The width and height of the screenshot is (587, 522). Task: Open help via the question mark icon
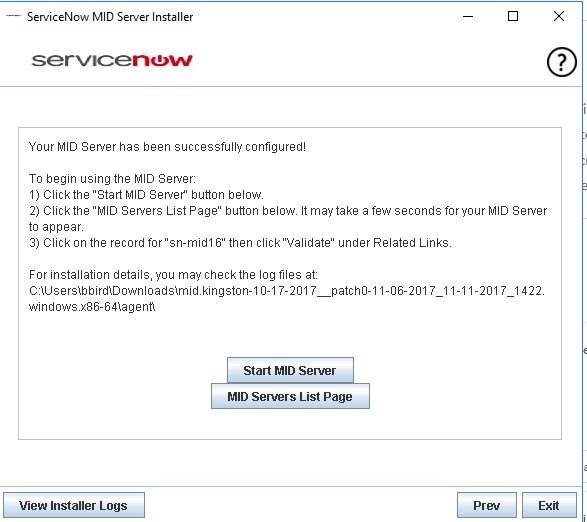tap(562, 62)
